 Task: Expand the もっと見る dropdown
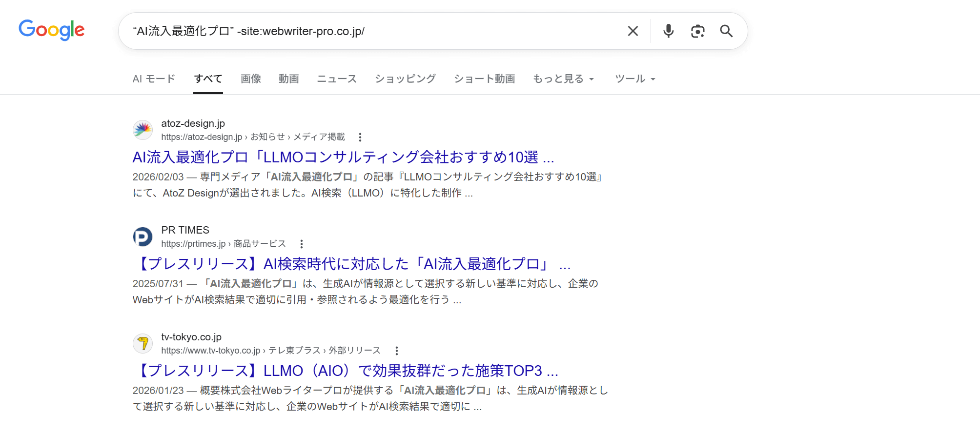(563, 79)
